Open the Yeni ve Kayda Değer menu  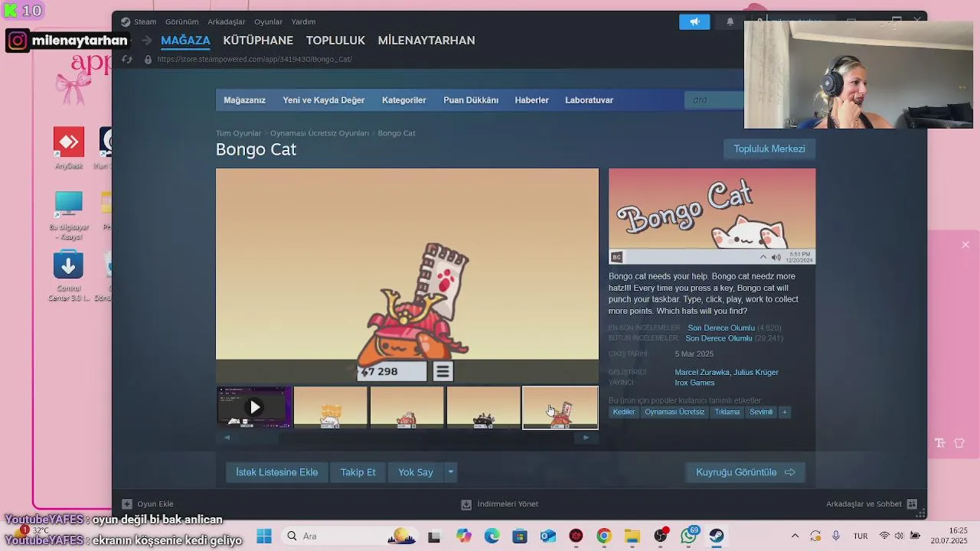[323, 100]
